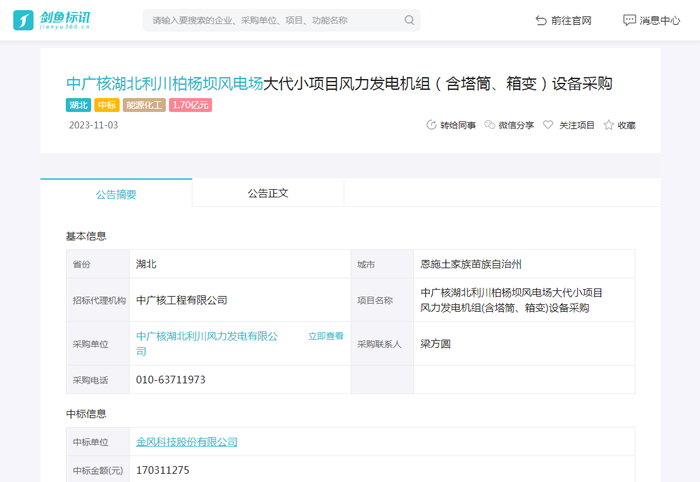700x482 pixels.
Task: Click the 收藏 star icon
Action: pos(608,125)
